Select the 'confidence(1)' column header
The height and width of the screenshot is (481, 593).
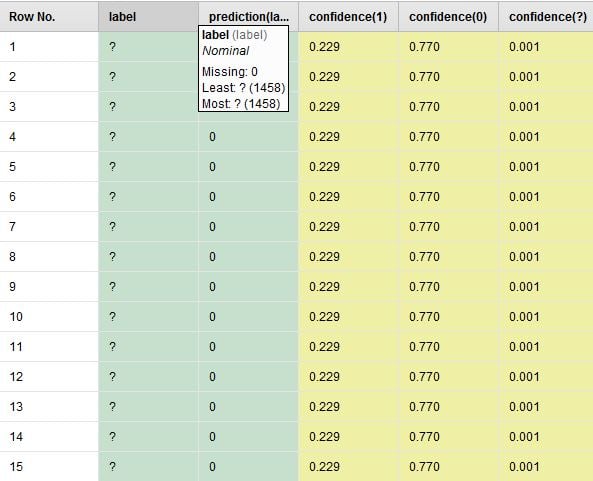[348, 17]
